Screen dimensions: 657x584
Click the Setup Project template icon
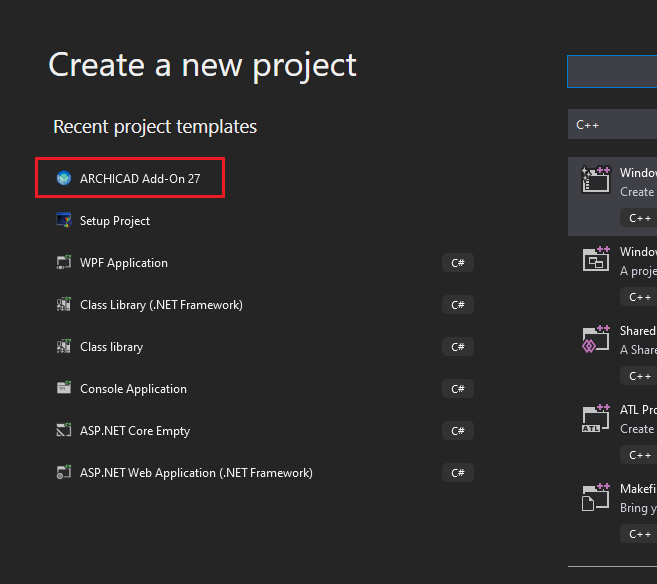(x=64, y=221)
